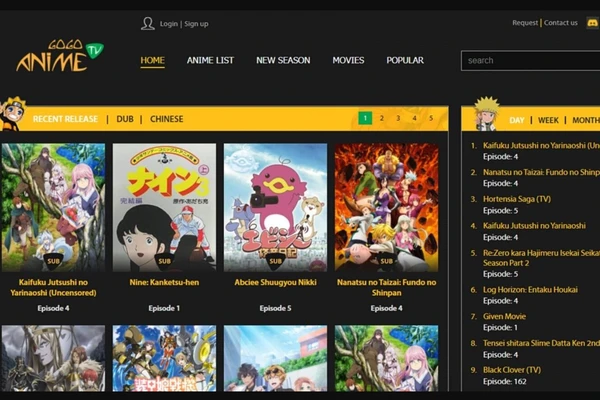This screenshot has height=400, width=600.
Task: Open the Abciee Shuugyou Nikki poster thumbnail
Action: [275, 207]
